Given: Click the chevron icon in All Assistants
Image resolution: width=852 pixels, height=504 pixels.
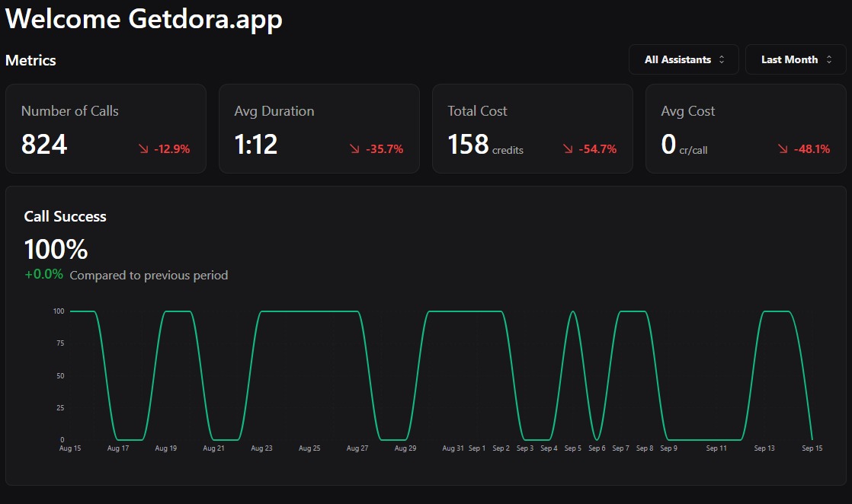Looking at the screenshot, I should click(x=722, y=59).
